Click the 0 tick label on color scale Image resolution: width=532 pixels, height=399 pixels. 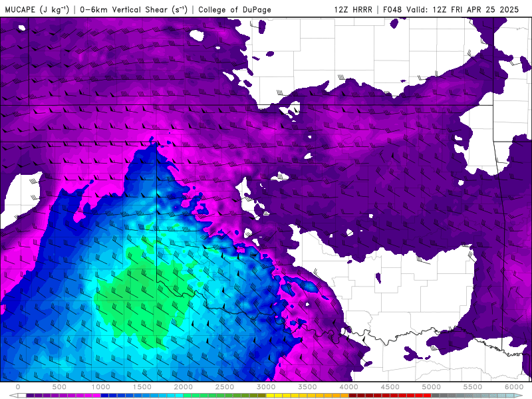18,387
